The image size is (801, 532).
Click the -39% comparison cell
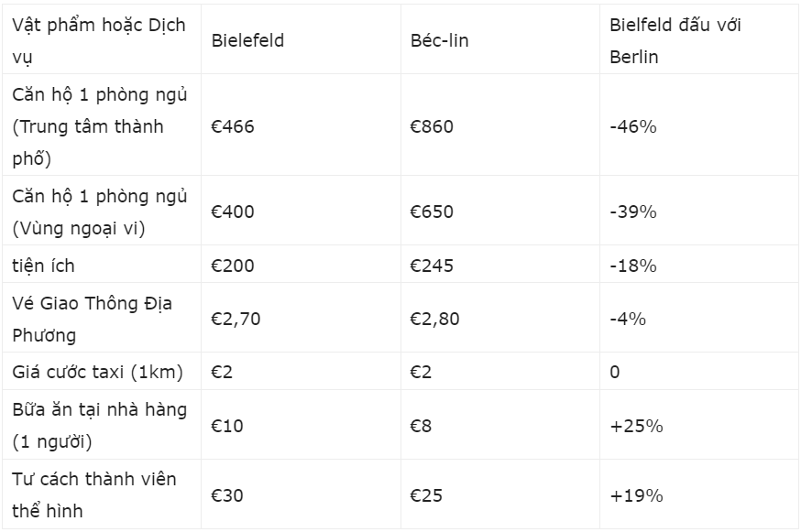(x=699, y=211)
